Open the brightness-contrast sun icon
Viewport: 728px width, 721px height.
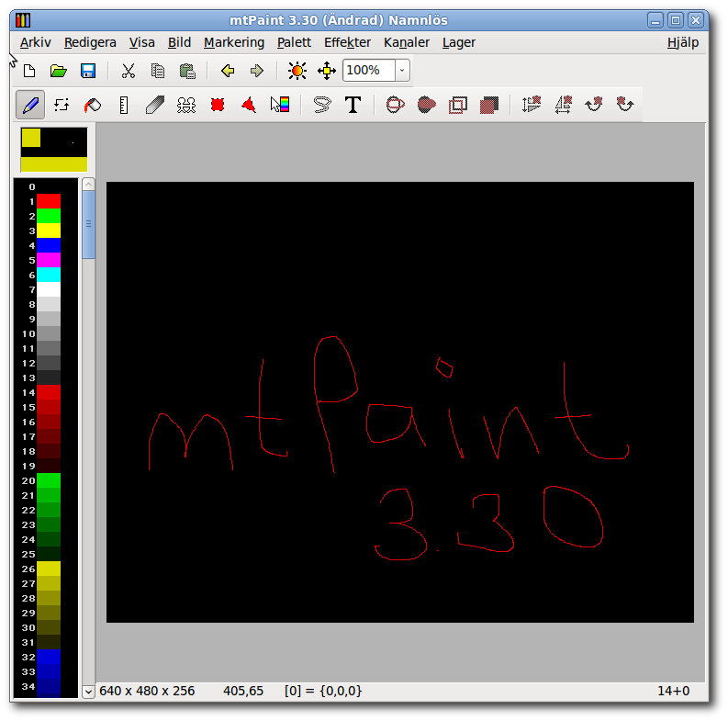click(297, 71)
